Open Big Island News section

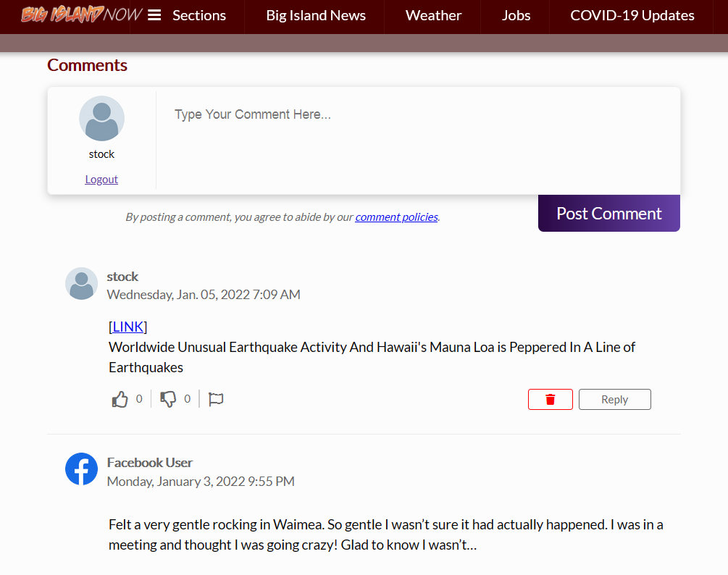click(316, 15)
